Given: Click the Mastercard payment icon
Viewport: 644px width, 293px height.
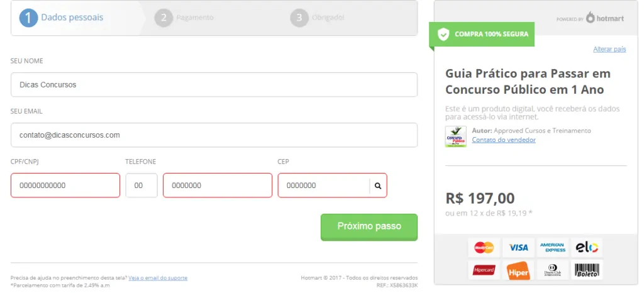Looking at the screenshot, I should (x=484, y=248).
